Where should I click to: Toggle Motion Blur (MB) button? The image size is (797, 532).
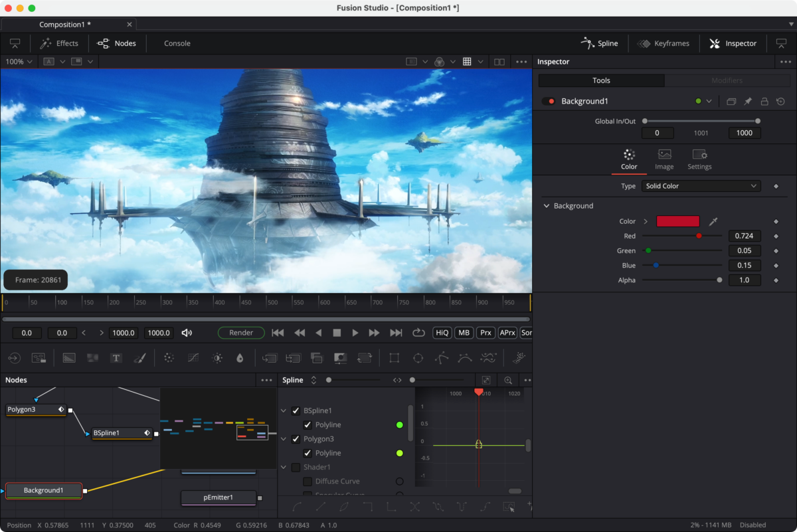[464, 333]
